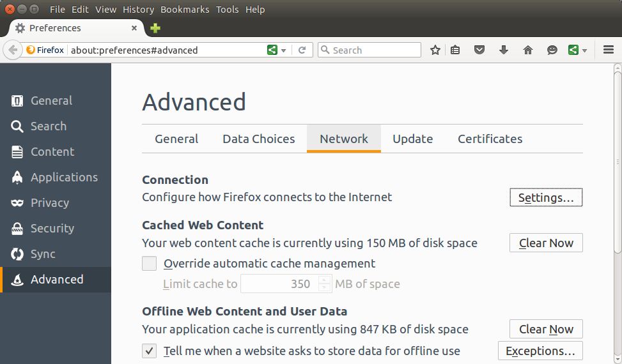
Task: Open General preferences in sidebar
Action: pyautogui.click(x=56, y=101)
